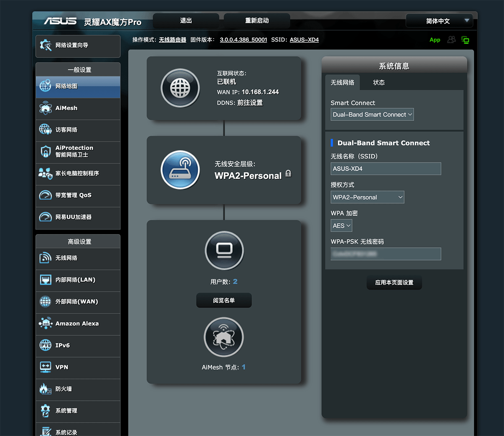
Task: Open AiProtection shield icon
Action: coord(45,151)
